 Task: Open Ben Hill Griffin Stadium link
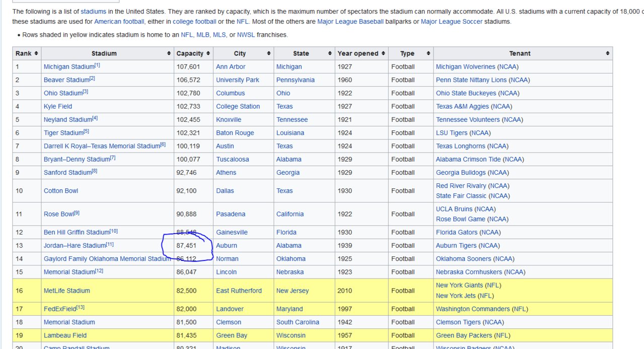pyautogui.click(x=77, y=232)
